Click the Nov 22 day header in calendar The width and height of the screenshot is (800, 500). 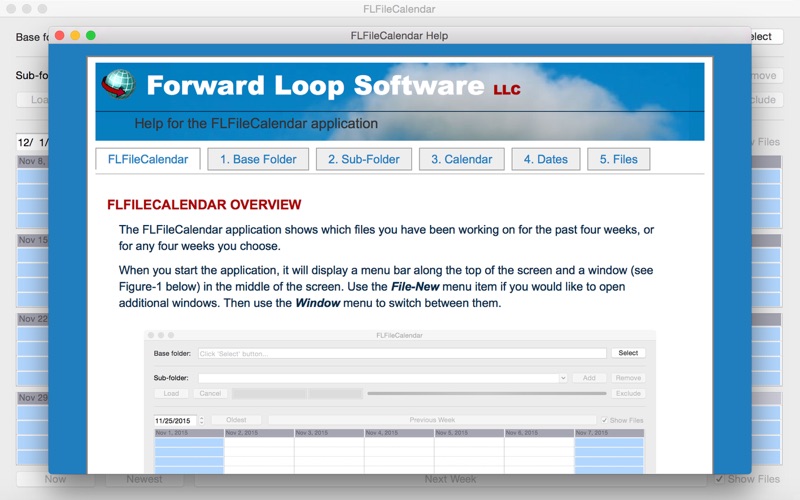33,319
